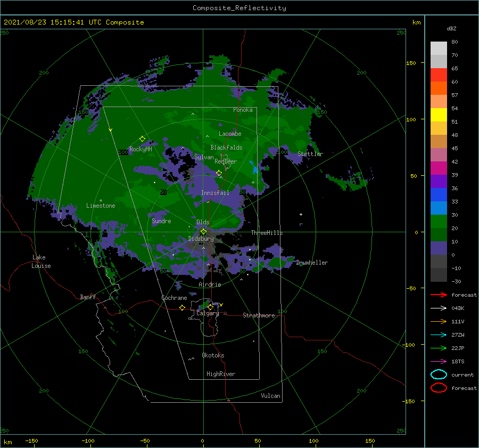Select the white 04DK arrow symbol

click(439, 308)
